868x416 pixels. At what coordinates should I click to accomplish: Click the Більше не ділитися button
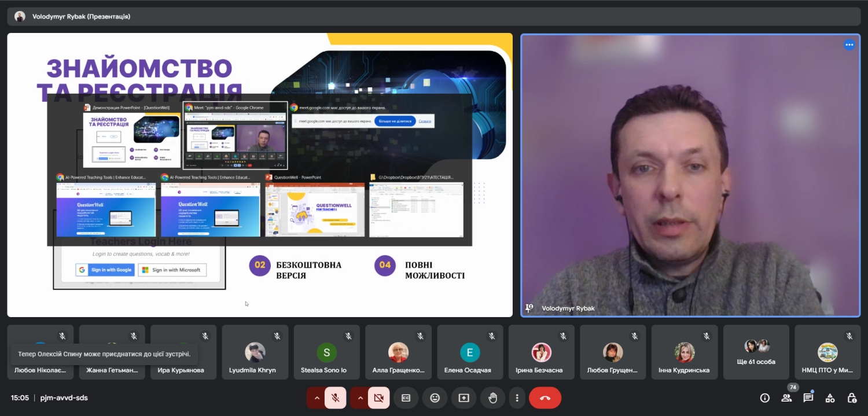(395, 121)
